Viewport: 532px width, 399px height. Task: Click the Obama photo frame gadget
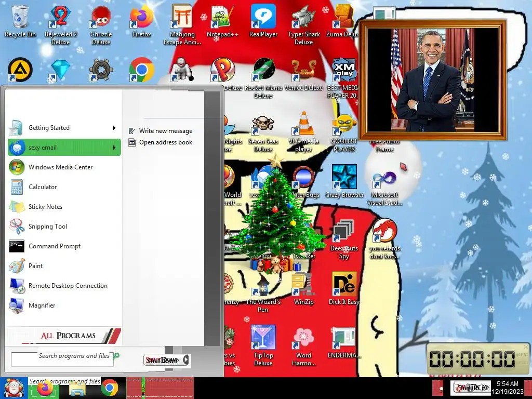click(x=433, y=80)
